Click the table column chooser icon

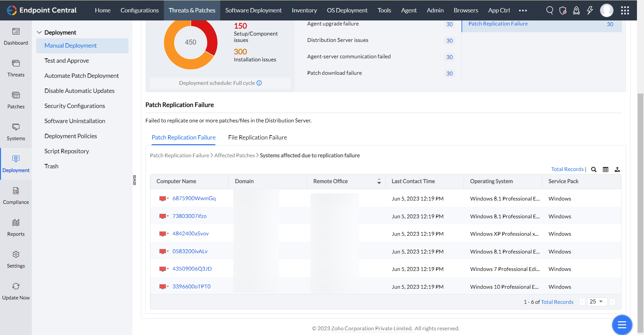[605, 170]
